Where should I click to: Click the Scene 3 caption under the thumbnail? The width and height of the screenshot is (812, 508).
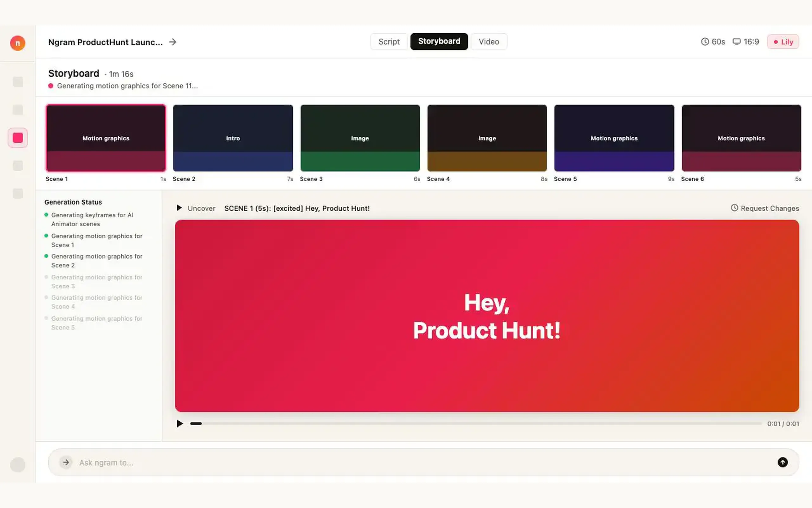(x=311, y=179)
